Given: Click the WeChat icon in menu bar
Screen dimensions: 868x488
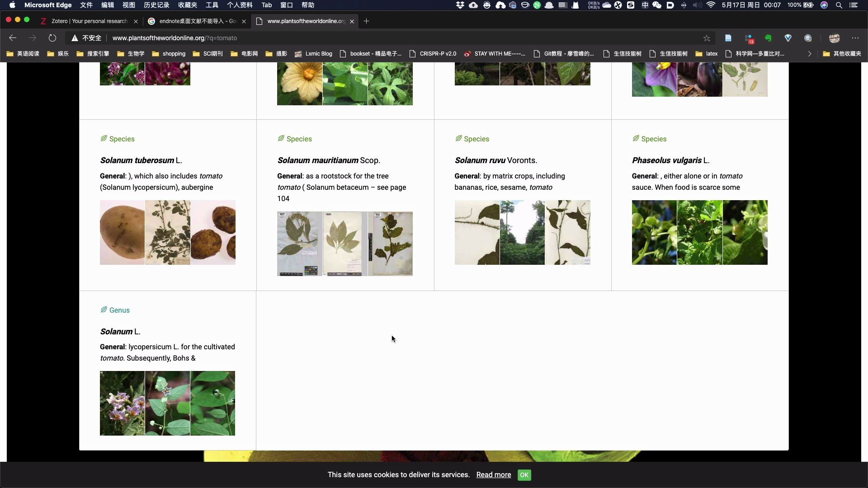Looking at the screenshot, I should (x=656, y=5).
